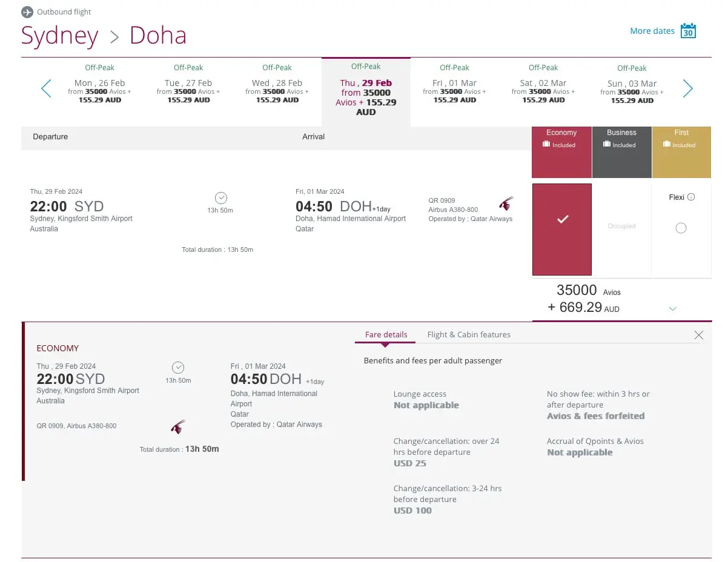Image resolution: width=728 pixels, height=562 pixels.
Task: Open the calendar icon beside More dates
Action: (688, 30)
